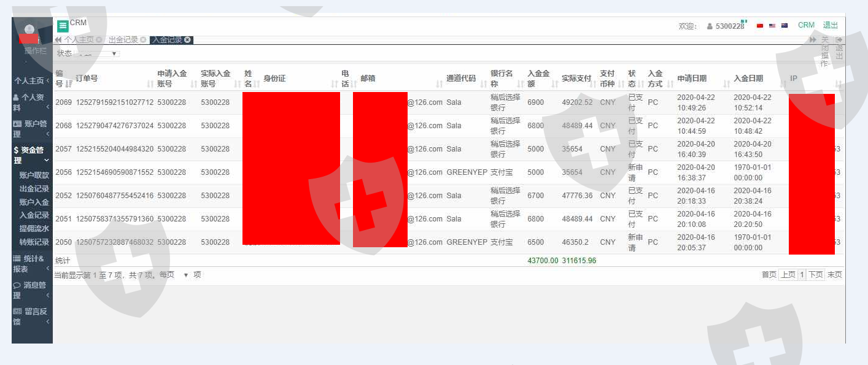This screenshot has height=365, width=868.
Task: Click the user avatar in sidebar
Action: click(x=29, y=29)
